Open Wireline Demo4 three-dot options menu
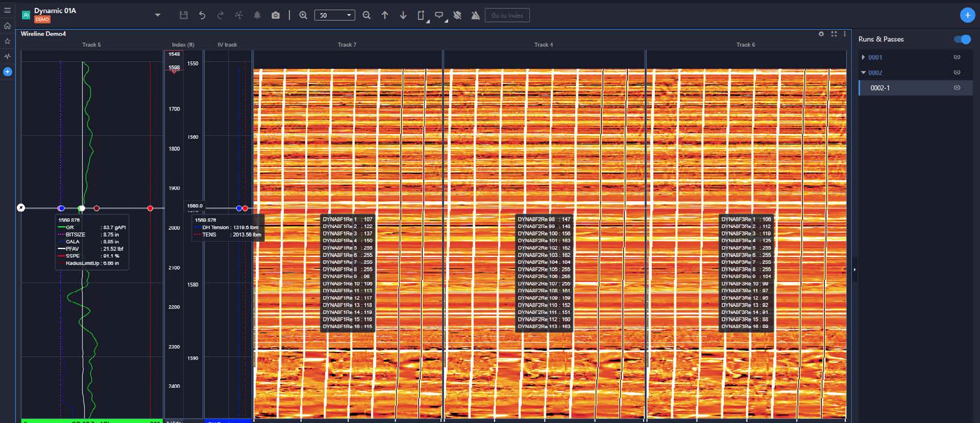Screen dimensions: 980x423 845,34
